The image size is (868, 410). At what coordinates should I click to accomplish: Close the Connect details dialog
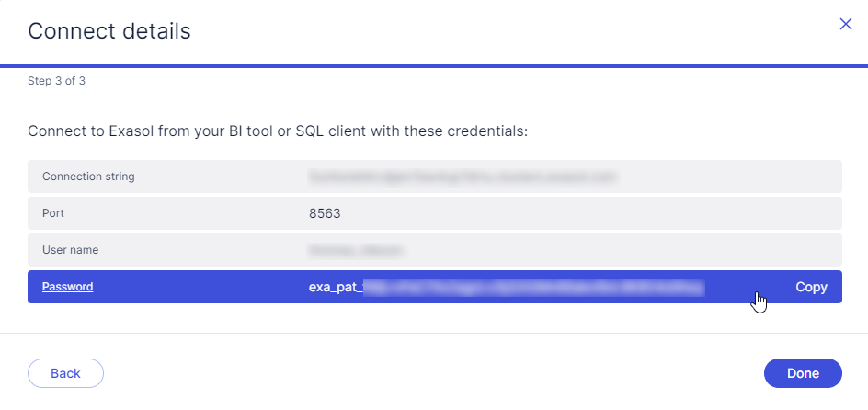846,25
